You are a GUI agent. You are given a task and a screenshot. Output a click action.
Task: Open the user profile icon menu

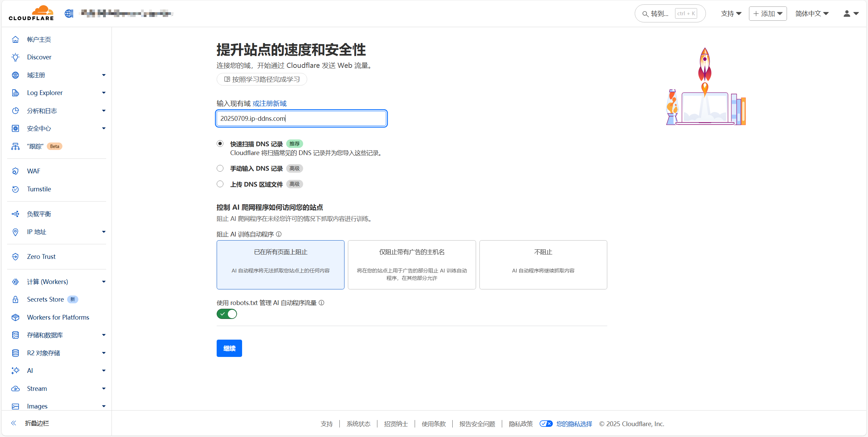851,14
